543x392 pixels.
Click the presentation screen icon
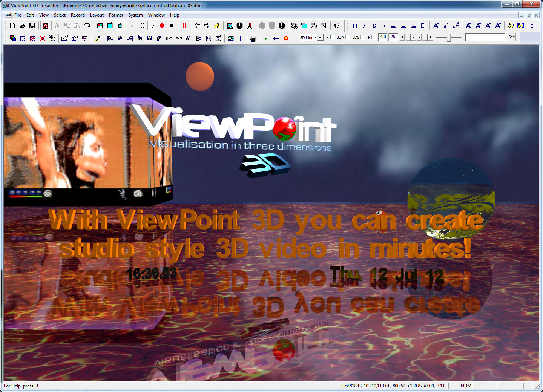click(x=84, y=38)
